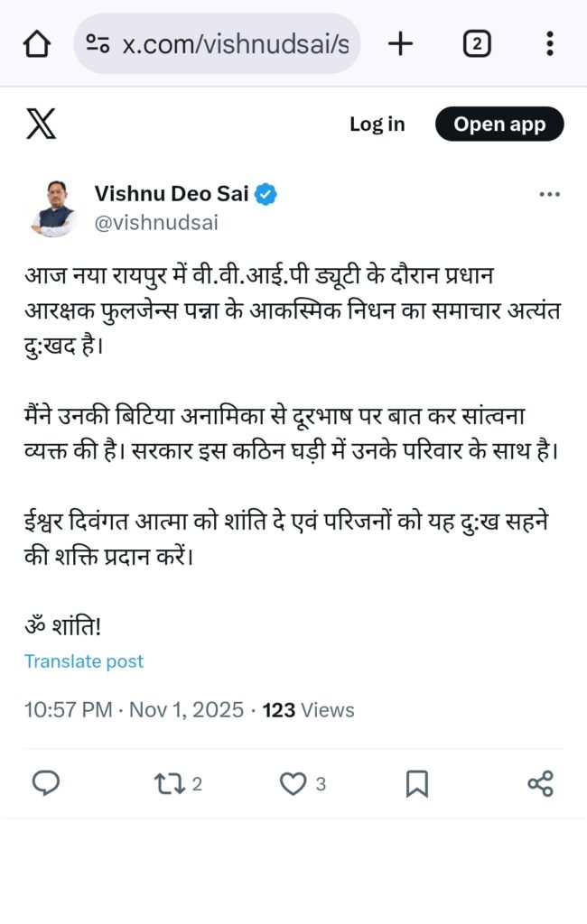This screenshot has height=924, width=587.
Task: Click the blue verified badge
Action: pos(266,194)
